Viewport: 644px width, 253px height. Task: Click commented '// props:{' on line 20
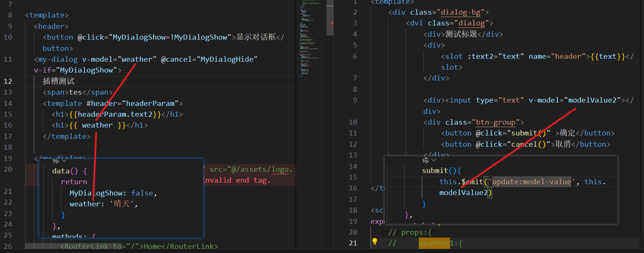tap(410, 232)
